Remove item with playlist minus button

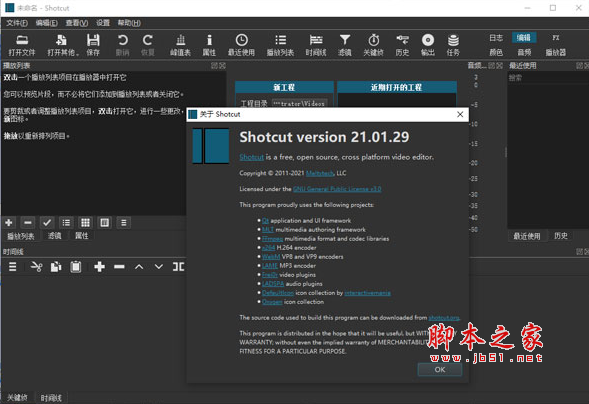click(x=28, y=223)
